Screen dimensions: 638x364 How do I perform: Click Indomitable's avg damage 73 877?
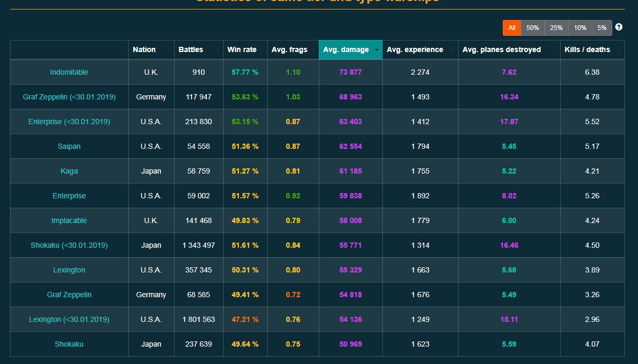click(350, 72)
